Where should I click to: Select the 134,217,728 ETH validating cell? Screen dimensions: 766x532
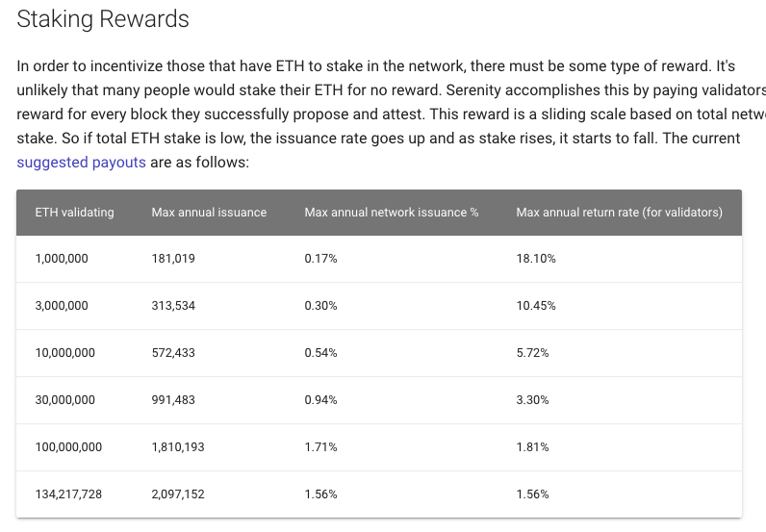(x=68, y=494)
